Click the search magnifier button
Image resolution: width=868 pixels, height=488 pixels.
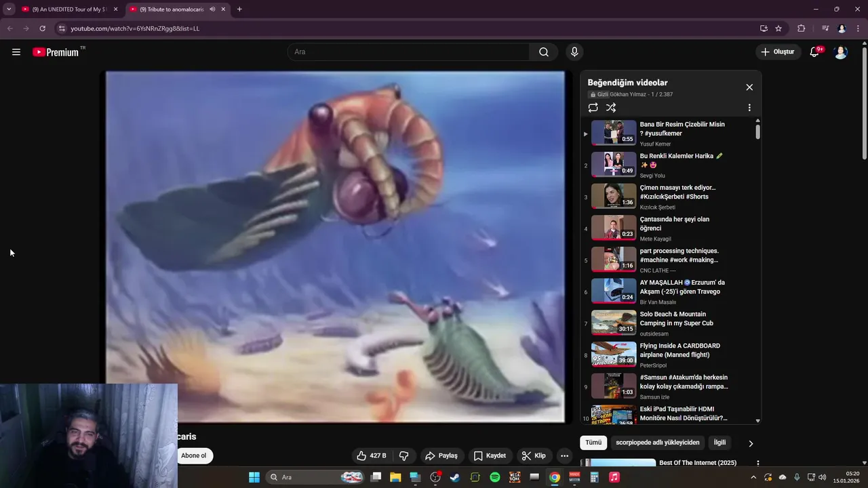544,52
